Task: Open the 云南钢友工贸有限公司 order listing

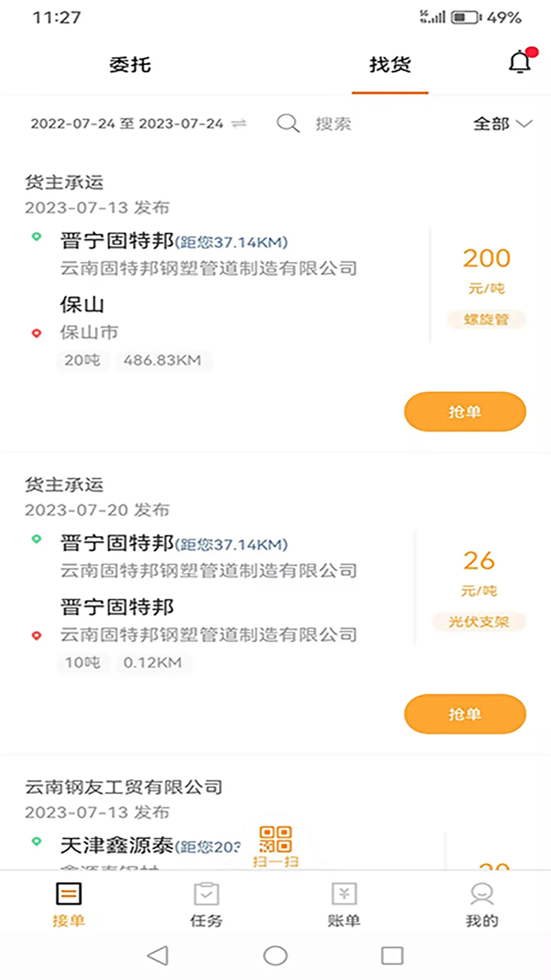Action: click(x=124, y=788)
